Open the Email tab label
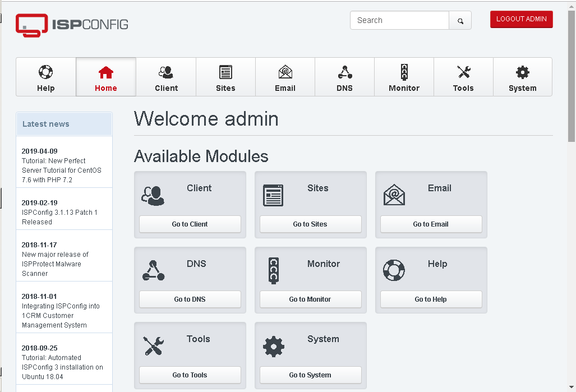576x392 pixels. pos(285,88)
